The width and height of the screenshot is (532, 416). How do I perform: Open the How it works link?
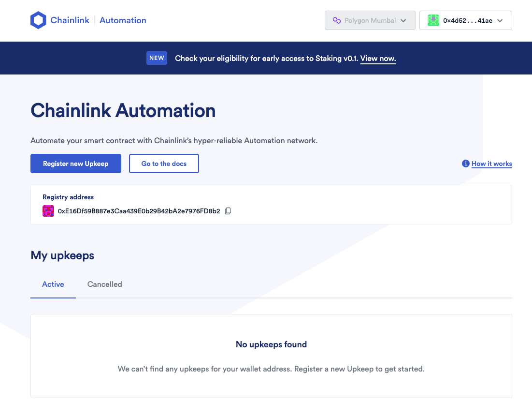pos(491,163)
